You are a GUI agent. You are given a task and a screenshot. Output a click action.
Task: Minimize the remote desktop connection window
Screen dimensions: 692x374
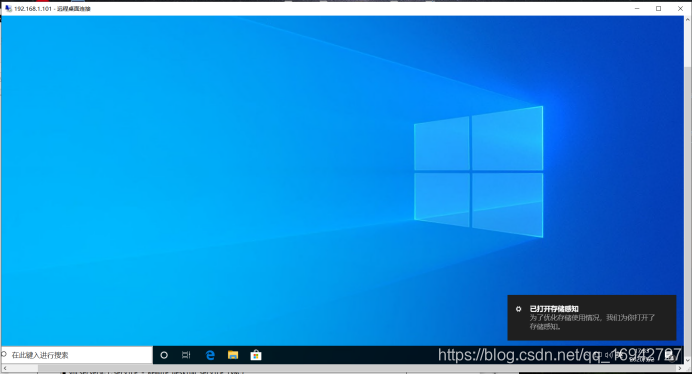pyautogui.click(x=637, y=8)
